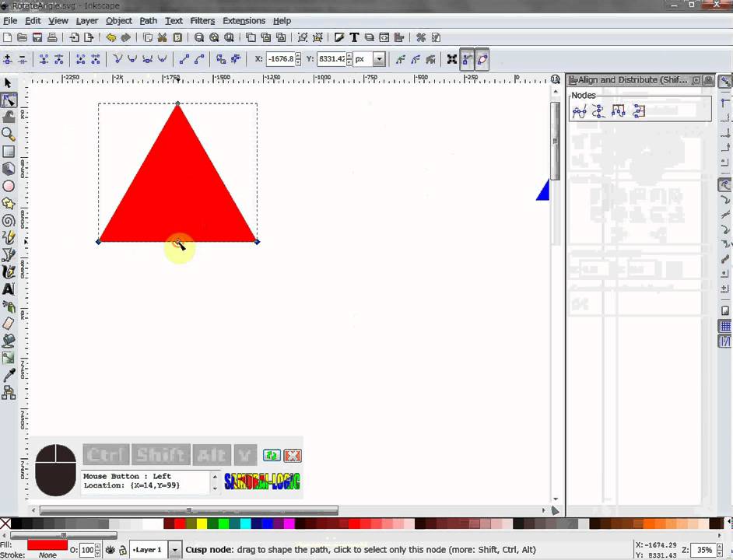The height and width of the screenshot is (560, 733).
Task: Open the text and font dialog from the command bar
Action: [354, 38]
